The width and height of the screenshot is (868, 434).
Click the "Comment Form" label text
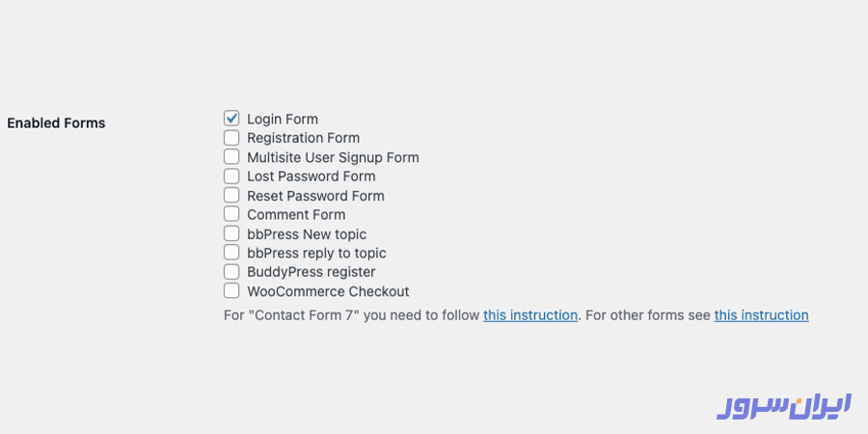(296, 214)
